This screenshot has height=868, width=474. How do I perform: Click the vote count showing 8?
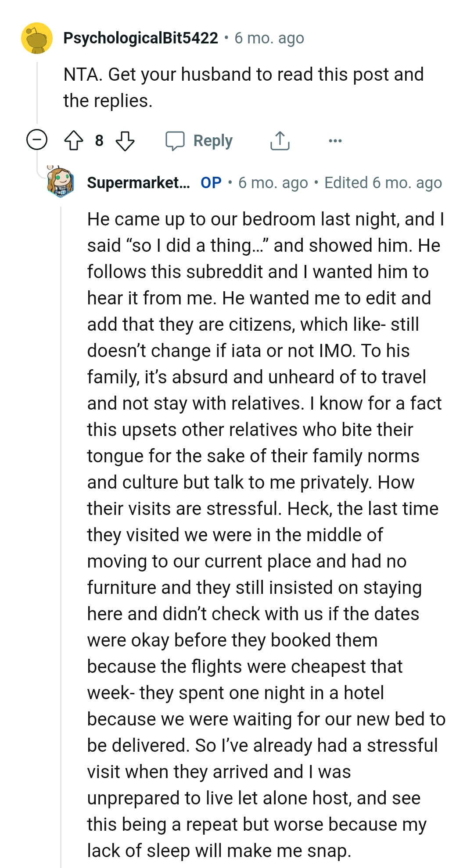[x=99, y=141]
